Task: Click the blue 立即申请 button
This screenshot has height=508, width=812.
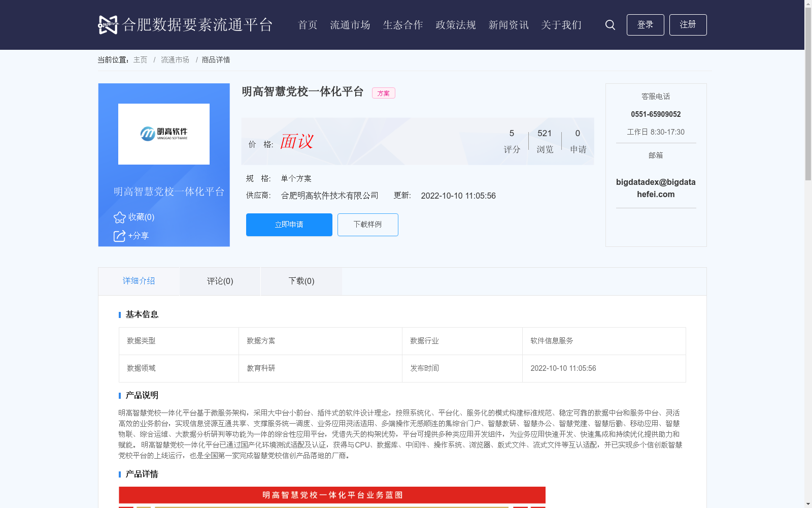Action: (x=289, y=225)
